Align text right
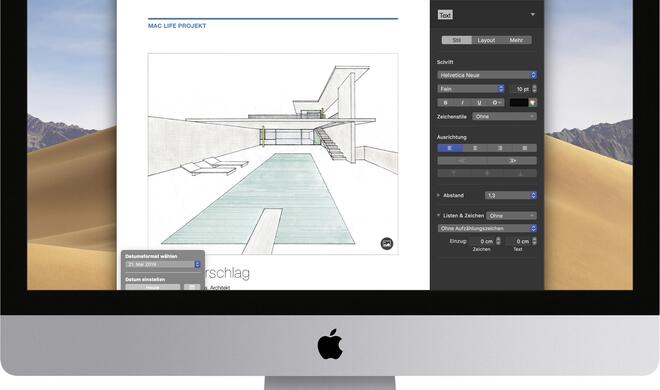Screen dimensions: 660x390 click(500, 148)
